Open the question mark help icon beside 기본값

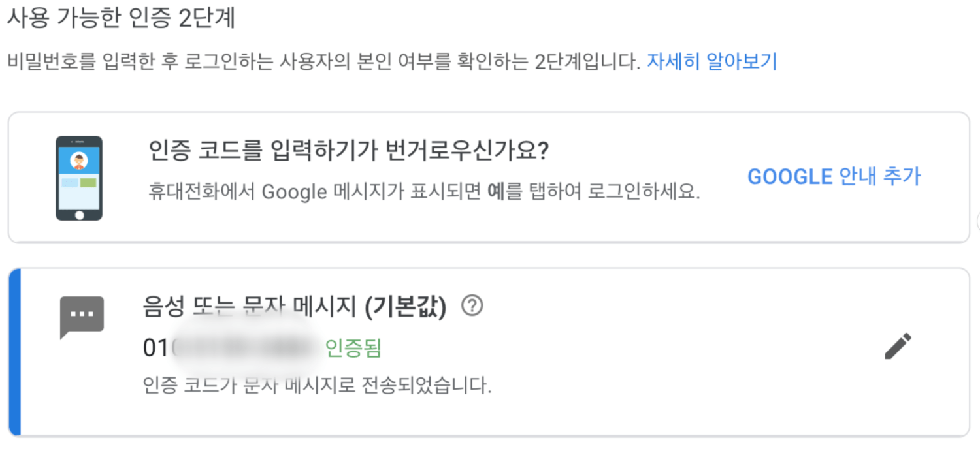pos(472,305)
